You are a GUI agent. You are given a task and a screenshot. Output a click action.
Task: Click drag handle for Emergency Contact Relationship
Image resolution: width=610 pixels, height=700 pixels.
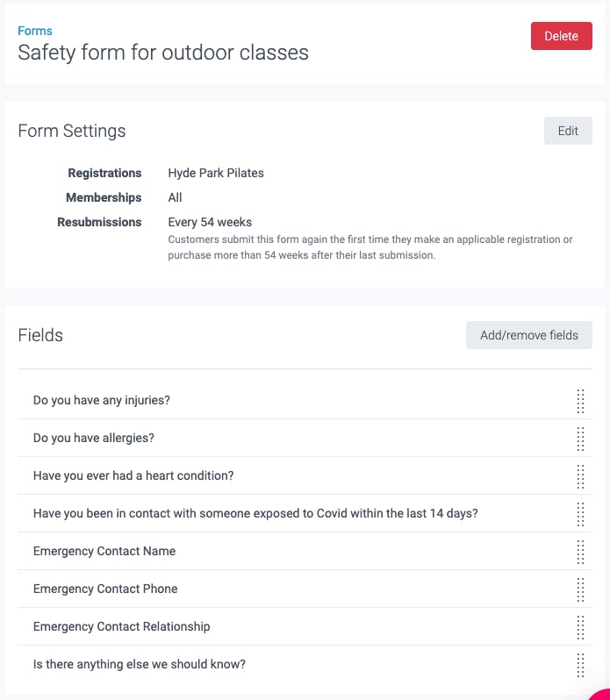[580, 627]
